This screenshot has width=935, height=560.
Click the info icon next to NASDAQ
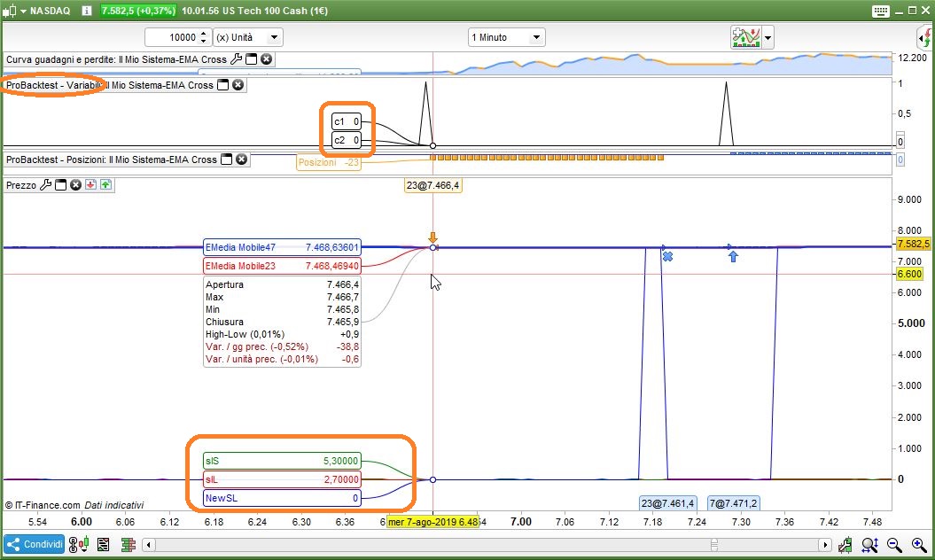click(x=86, y=11)
